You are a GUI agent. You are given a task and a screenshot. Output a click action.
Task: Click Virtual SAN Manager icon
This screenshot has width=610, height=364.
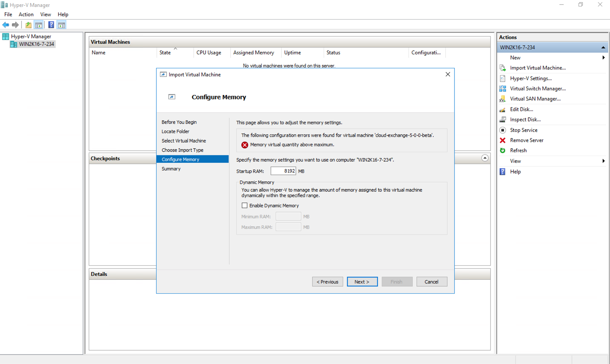click(x=503, y=99)
